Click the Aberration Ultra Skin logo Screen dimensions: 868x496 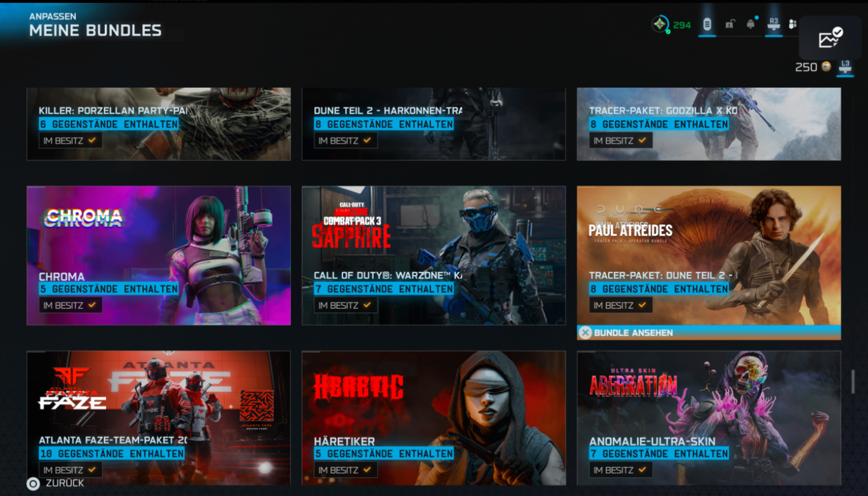(x=633, y=382)
